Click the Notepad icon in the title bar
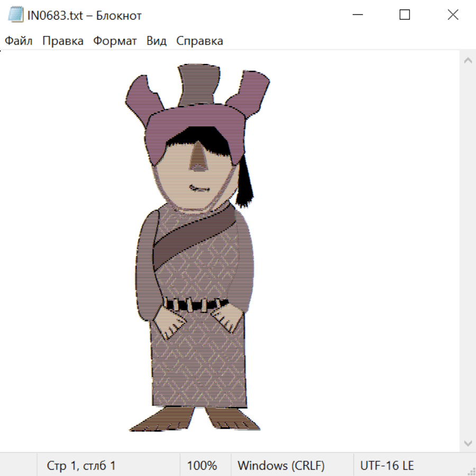 15,15
